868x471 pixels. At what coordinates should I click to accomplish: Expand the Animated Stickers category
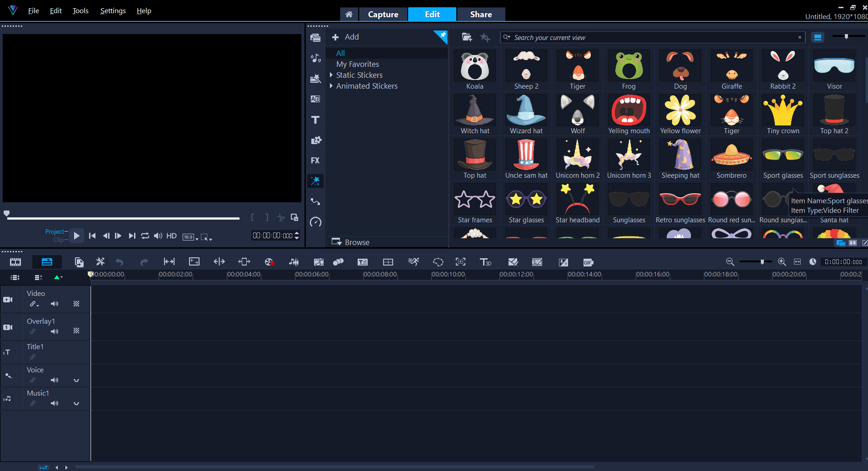331,86
